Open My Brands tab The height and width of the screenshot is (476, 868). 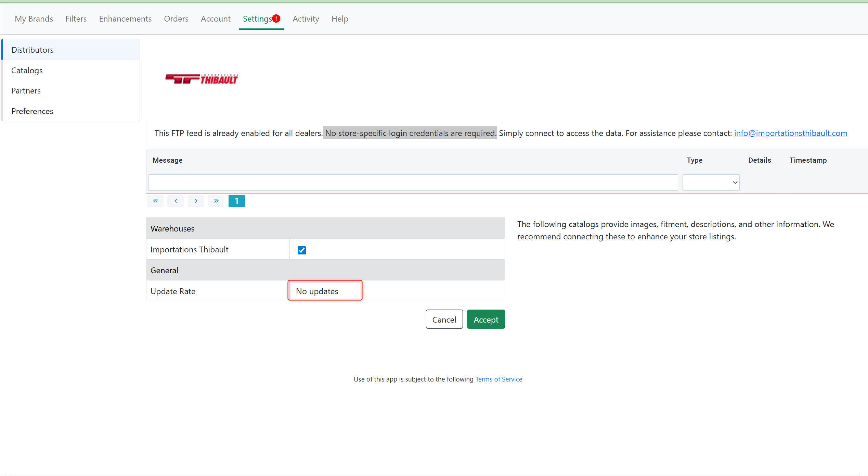[34, 19]
